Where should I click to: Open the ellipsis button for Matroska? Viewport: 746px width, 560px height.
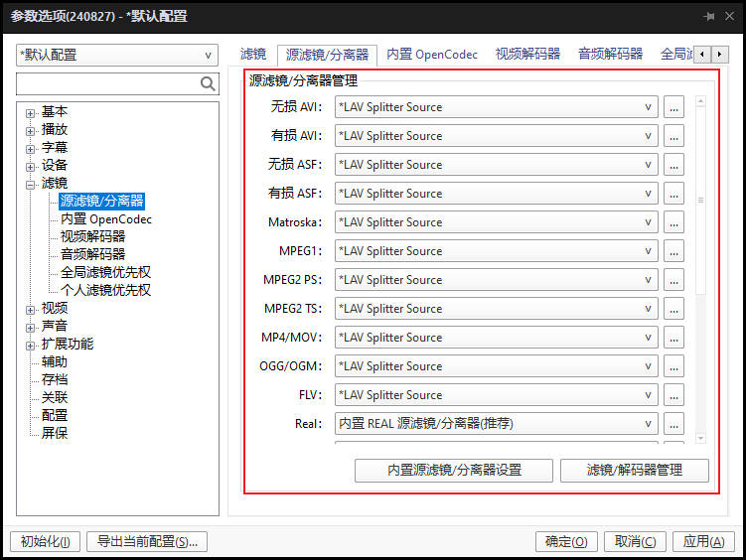[x=673, y=222]
